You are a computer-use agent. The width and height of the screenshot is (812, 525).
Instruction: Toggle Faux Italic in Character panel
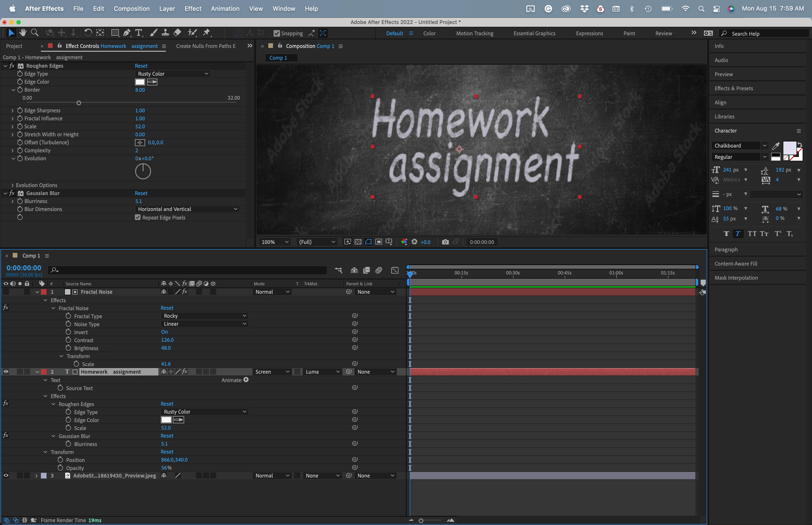(738, 234)
